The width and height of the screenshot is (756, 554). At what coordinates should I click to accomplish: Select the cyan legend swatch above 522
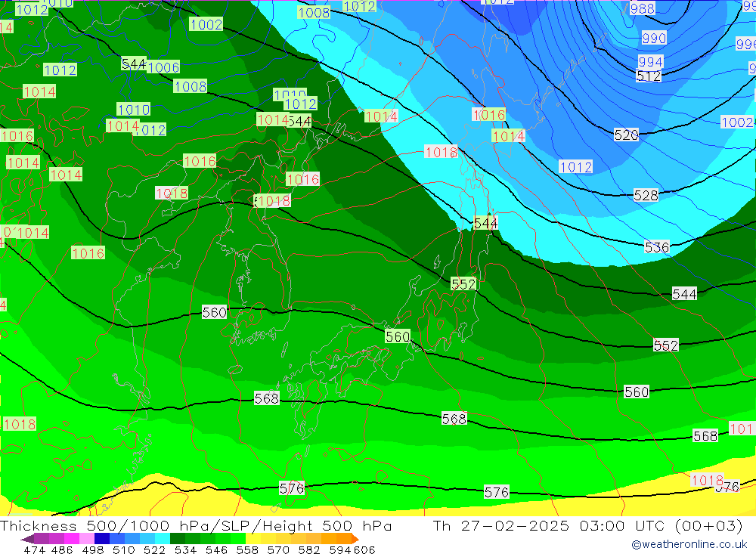(163, 539)
